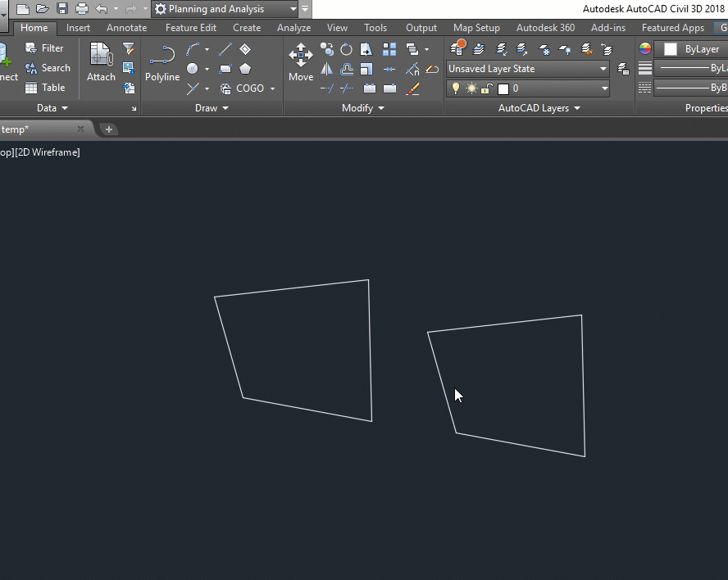The height and width of the screenshot is (580, 728).
Task: Toggle layer 0 on/off lightbulb
Action: pyautogui.click(x=456, y=88)
